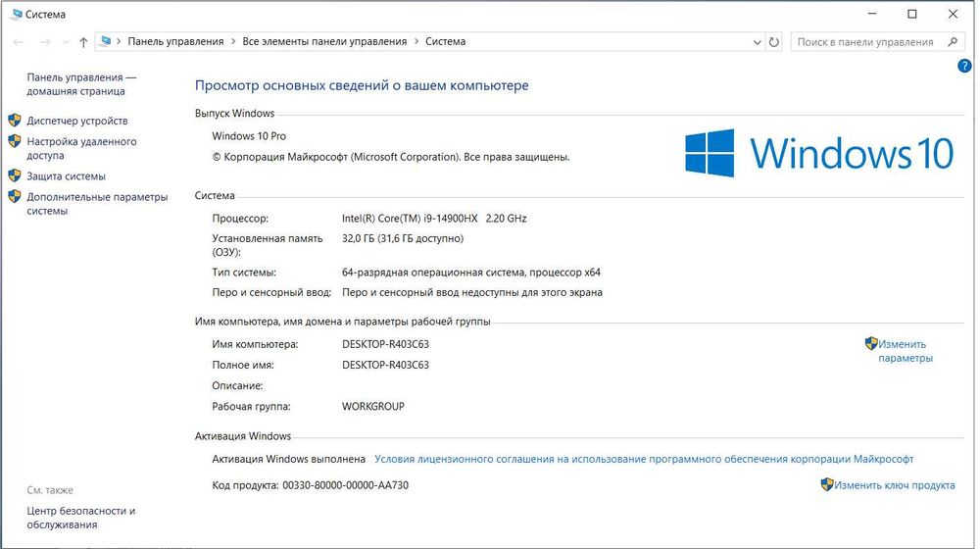Open 'Дополнительные параметры системы' link
This screenshot has width=980, height=549.
[x=97, y=204]
